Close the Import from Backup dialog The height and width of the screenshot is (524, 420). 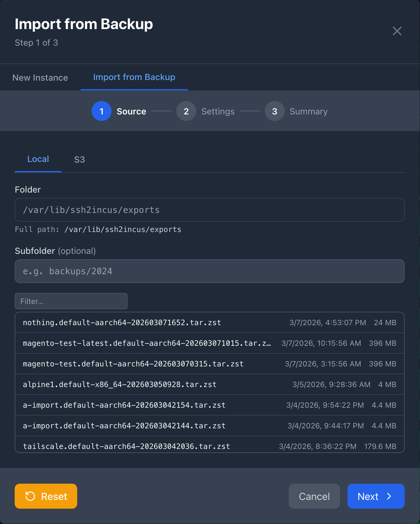click(x=397, y=31)
